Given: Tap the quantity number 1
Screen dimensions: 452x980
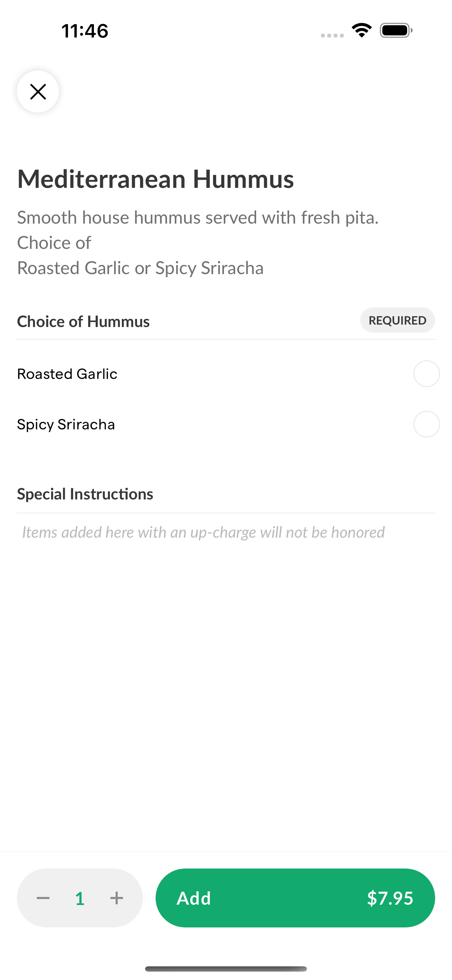Looking at the screenshot, I should (x=80, y=899).
